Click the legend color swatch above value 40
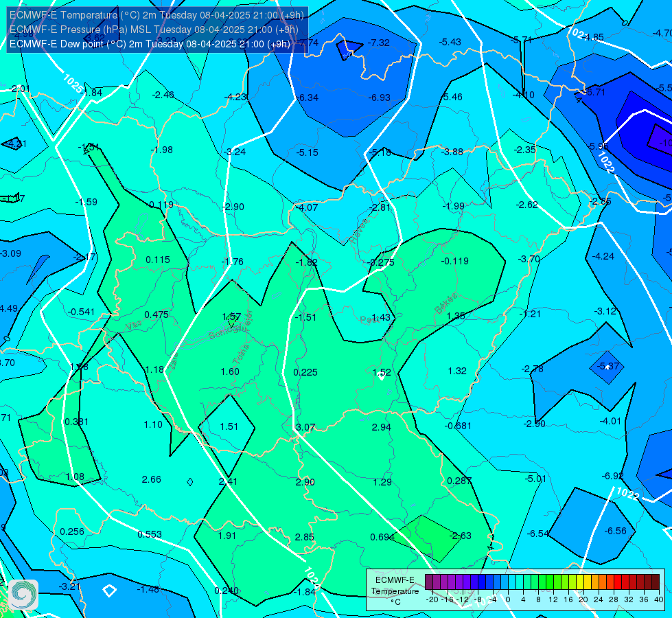The height and width of the screenshot is (618, 672). pyautogui.click(x=656, y=582)
